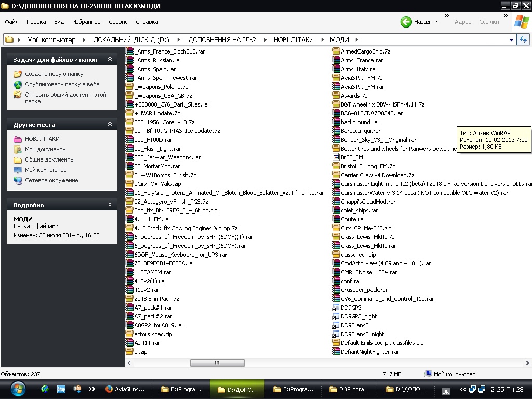Viewport: 532px width, 399px height.
Task: Select the DD9Trans2_night shortcut icon
Action: pos(336,334)
